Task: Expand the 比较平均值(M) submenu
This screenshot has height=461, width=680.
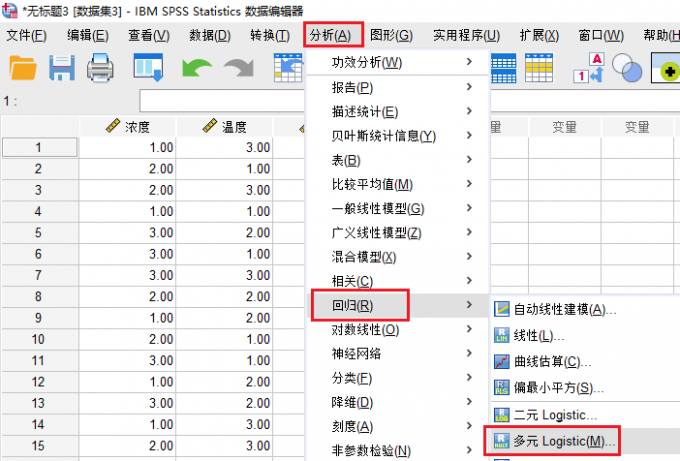Action: click(398, 185)
